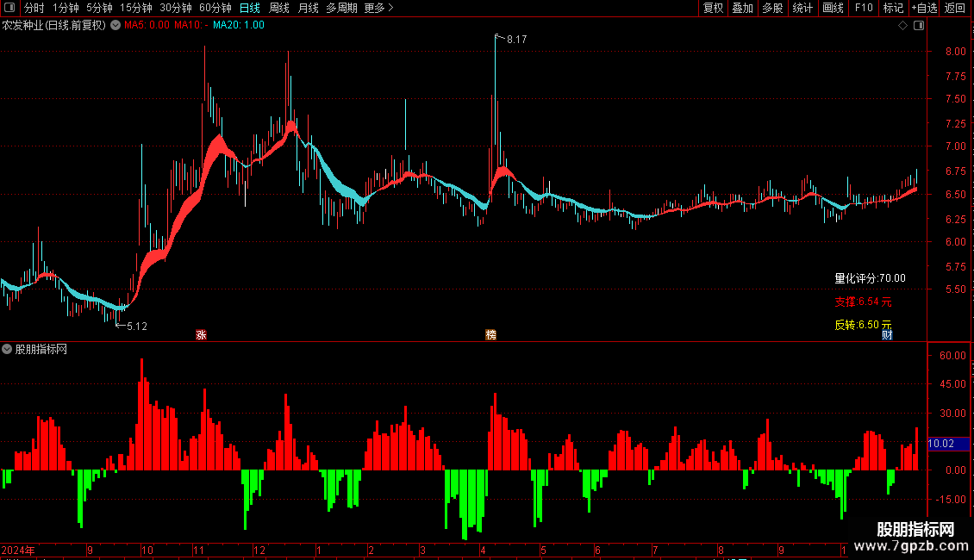Click the 返回 back button
This screenshot has width=974, height=560.
955,8
